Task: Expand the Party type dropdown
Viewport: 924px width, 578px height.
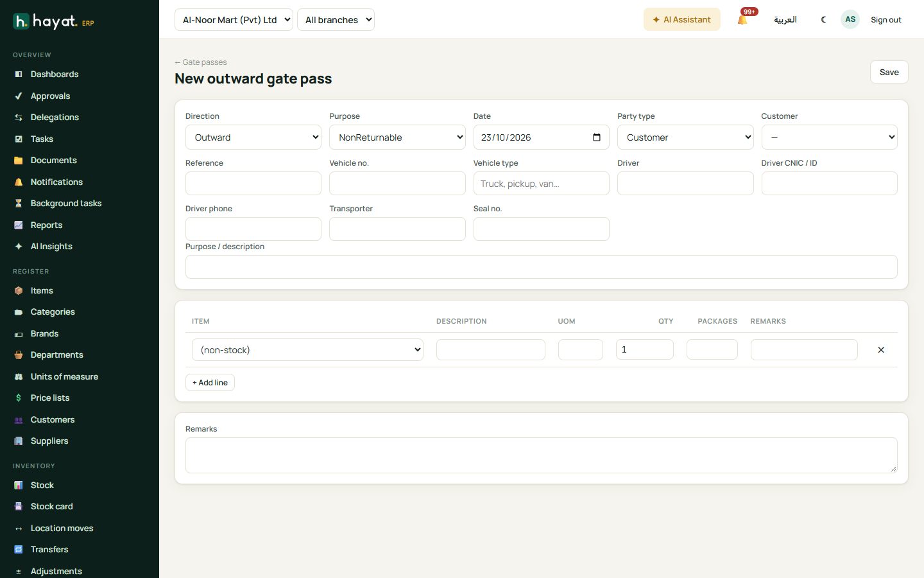Action: 685,137
